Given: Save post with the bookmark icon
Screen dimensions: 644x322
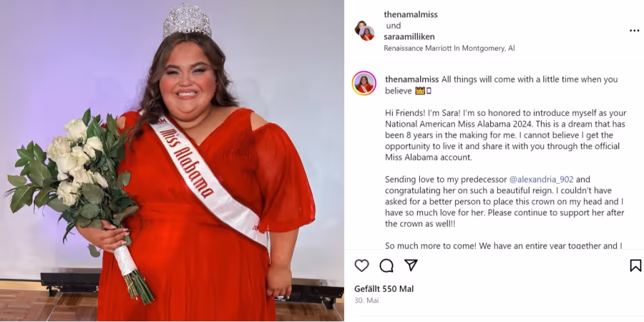Looking at the screenshot, I should click(x=635, y=265).
